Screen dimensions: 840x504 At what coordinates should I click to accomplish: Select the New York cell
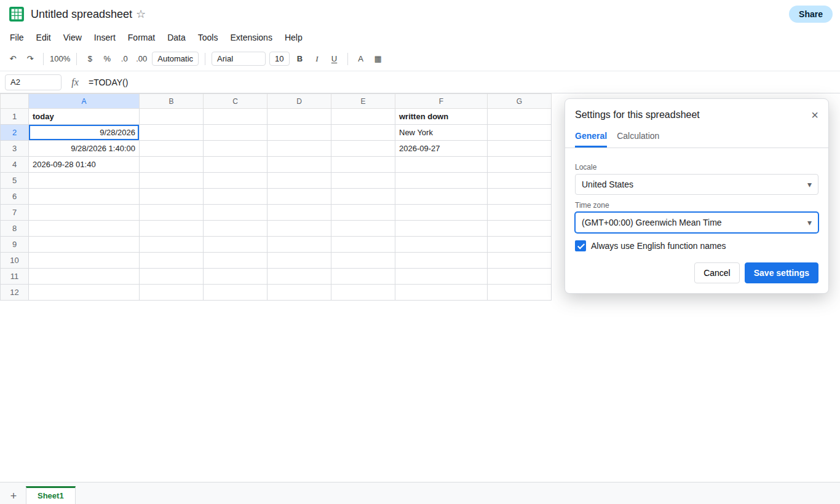point(442,133)
